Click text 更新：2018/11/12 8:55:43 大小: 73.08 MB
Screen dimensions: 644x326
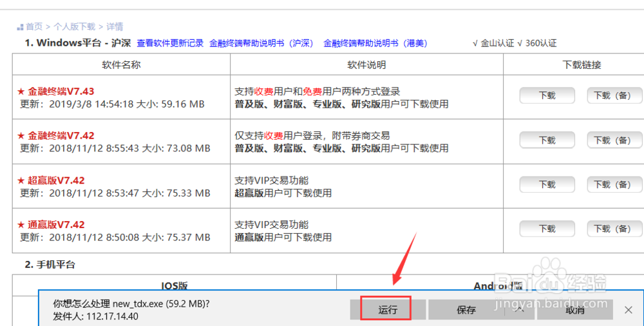pyautogui.click(x=115, y=148)
